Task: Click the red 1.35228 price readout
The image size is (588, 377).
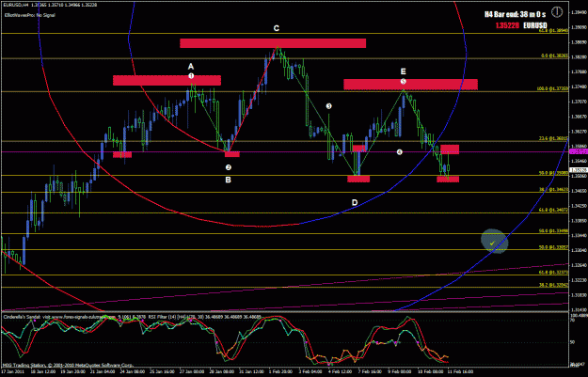Action: pyautogui.click(x=507, y=25)
